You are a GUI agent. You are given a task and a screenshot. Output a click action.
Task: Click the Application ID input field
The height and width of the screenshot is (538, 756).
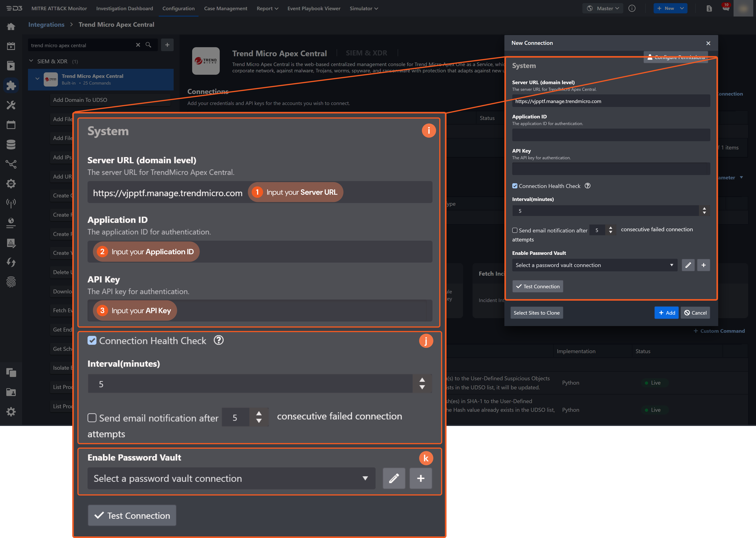point(611,135)
